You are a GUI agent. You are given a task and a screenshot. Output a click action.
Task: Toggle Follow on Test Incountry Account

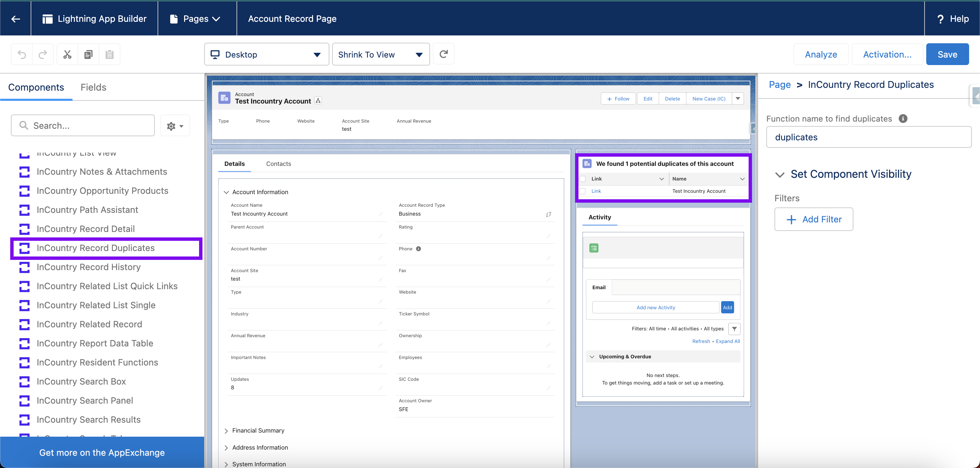coord(618,98)
